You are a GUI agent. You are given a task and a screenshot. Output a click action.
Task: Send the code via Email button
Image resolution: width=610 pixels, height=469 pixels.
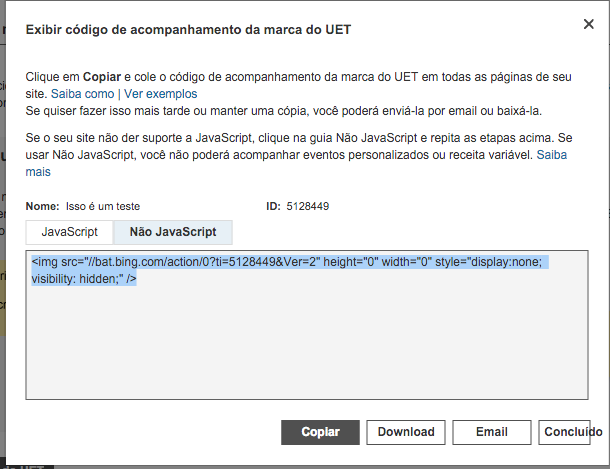tap(491, 432)
